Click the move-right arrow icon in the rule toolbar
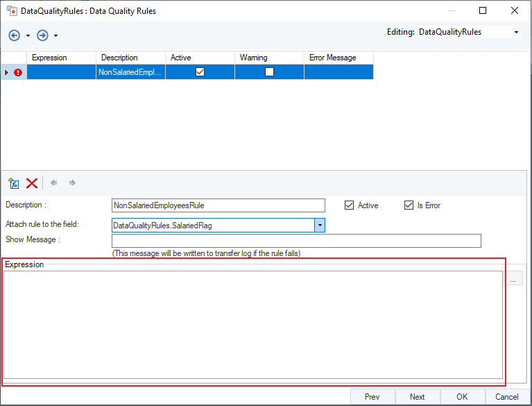Image resolution: width=532 pixels, height=406 pixels. [x=72, y=183]
